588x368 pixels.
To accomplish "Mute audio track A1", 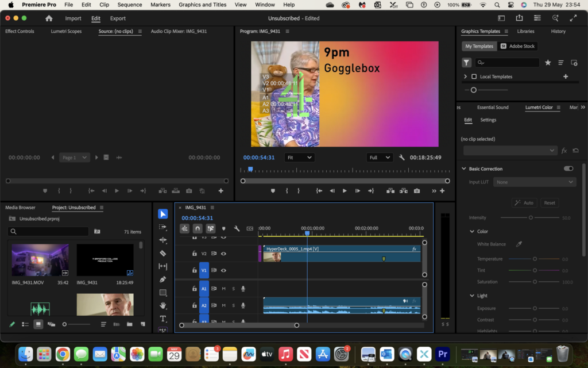I will pyautogui.click(x=223, y=289).
